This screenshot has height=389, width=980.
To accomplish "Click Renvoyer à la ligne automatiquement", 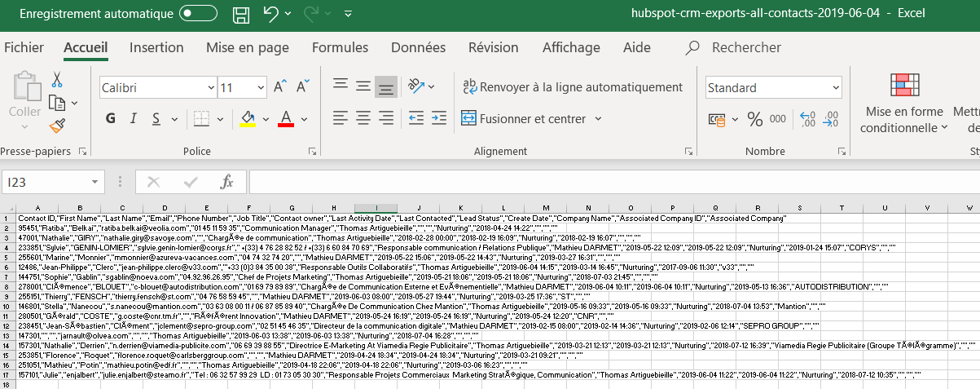I will click(573, 87).
